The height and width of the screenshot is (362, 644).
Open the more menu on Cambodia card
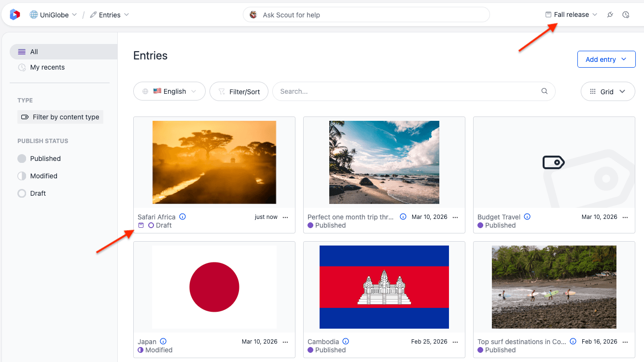455,342
